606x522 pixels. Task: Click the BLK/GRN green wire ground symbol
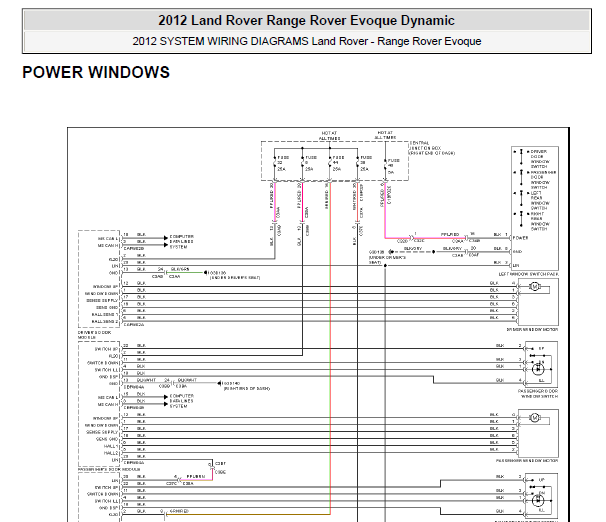click(205, 273)
